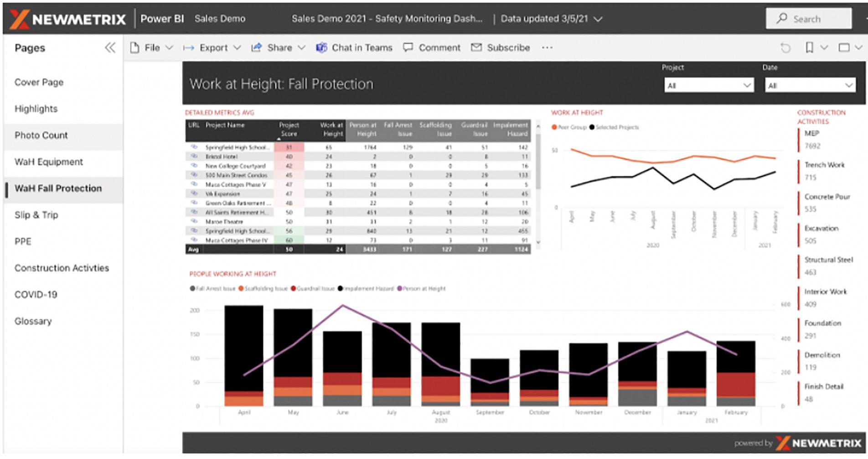
Task: Click the Comment speech bubble icon
Action: pyautogui.click(x=408, y=47)
